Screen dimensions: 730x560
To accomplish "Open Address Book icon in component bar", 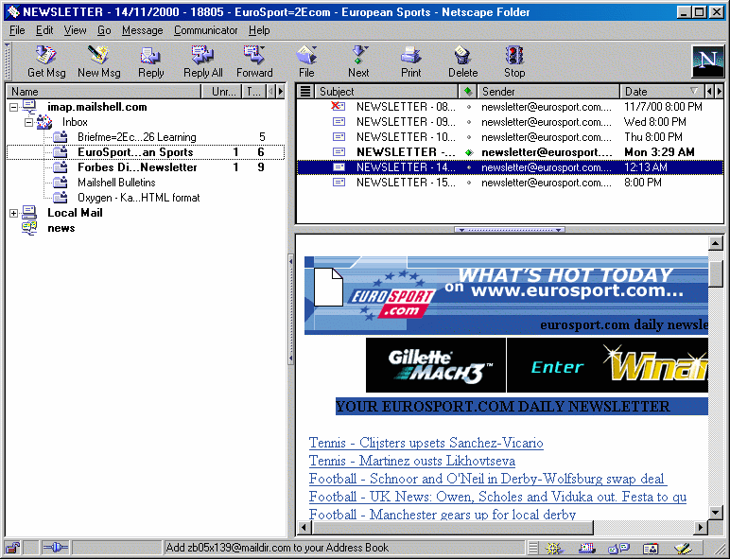I will point(651,549).
